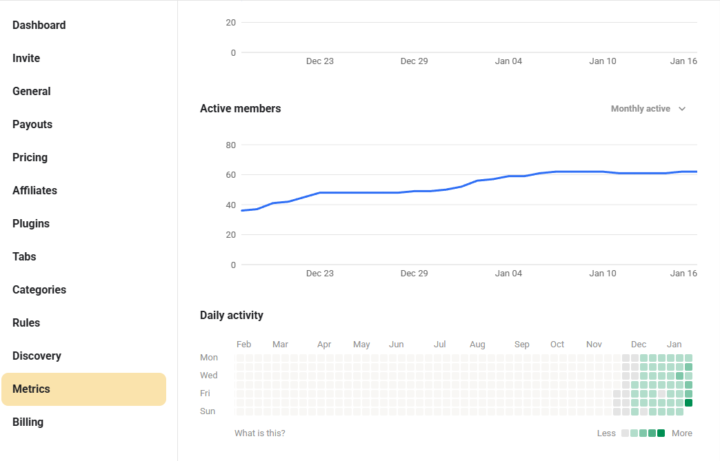Open the Billing section
720x461 pixels.
[x=28, y=422]
